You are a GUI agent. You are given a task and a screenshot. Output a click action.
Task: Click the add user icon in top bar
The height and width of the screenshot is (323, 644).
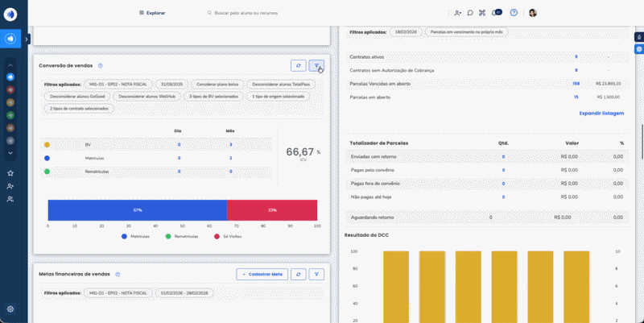[458, 13]
